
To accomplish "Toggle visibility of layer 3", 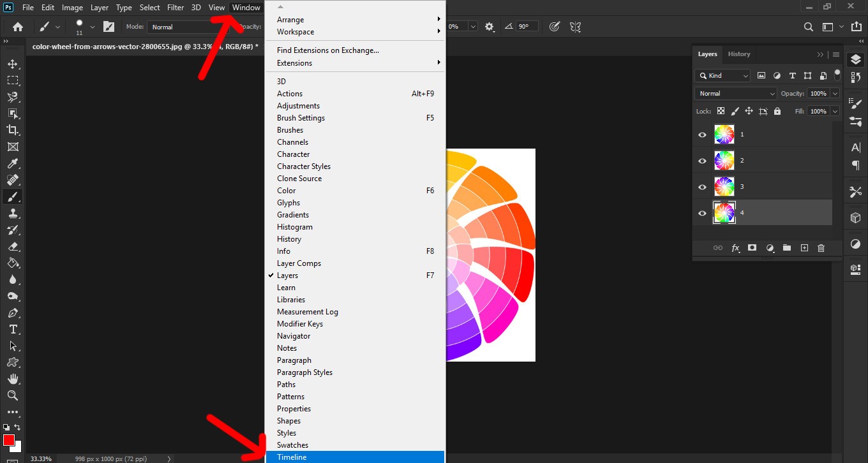I will click(702, 187).
